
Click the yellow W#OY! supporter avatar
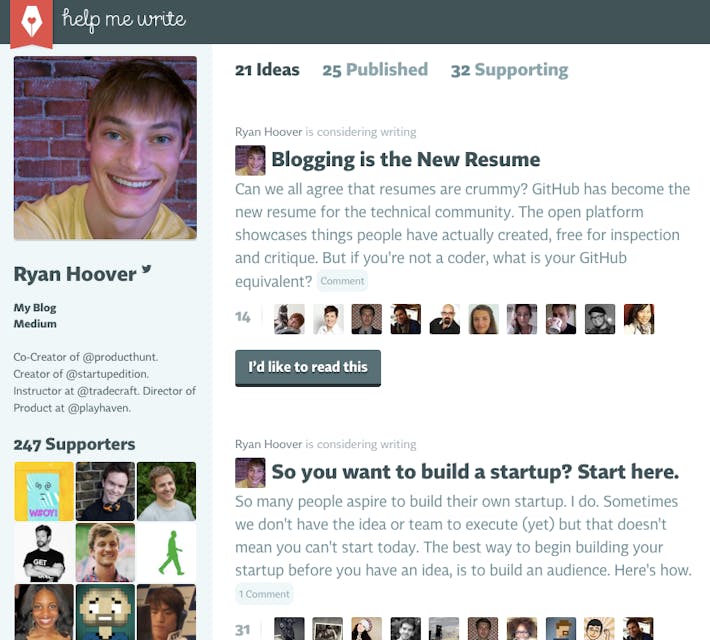point(44,491)
